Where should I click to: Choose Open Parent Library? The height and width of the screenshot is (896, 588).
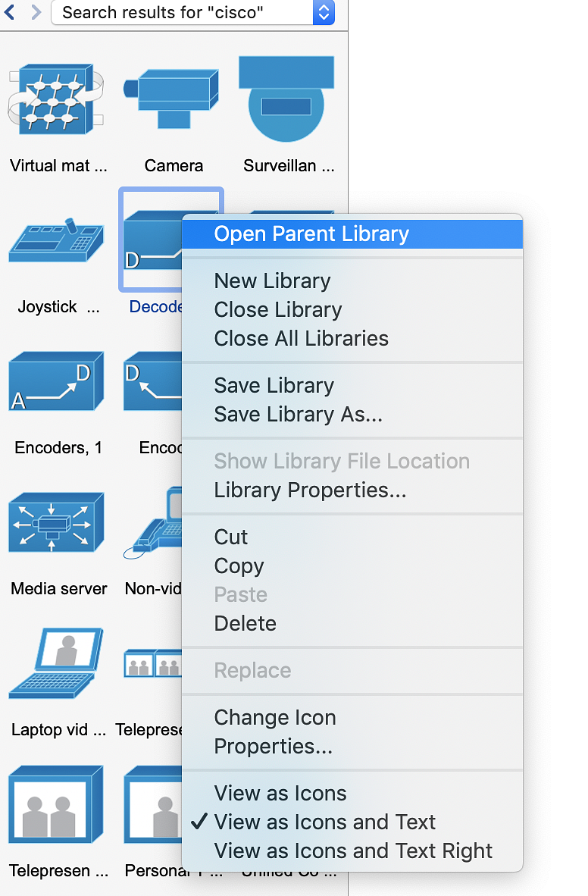(311, 233)
